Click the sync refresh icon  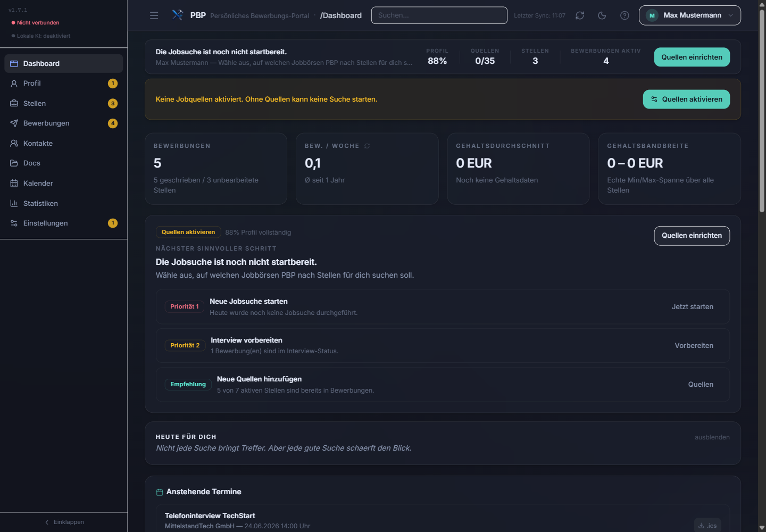coord(580,15)
